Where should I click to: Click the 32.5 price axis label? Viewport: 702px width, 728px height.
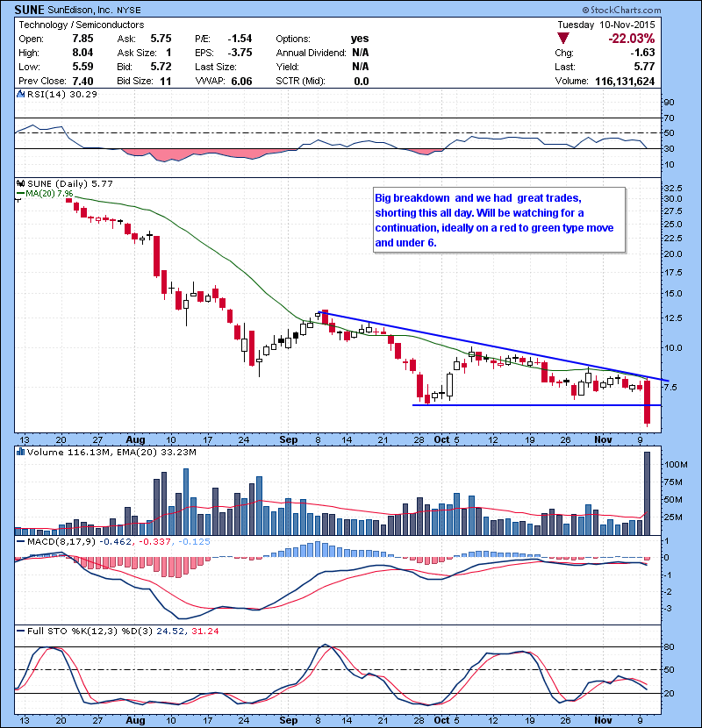click(x=674, y=189)
